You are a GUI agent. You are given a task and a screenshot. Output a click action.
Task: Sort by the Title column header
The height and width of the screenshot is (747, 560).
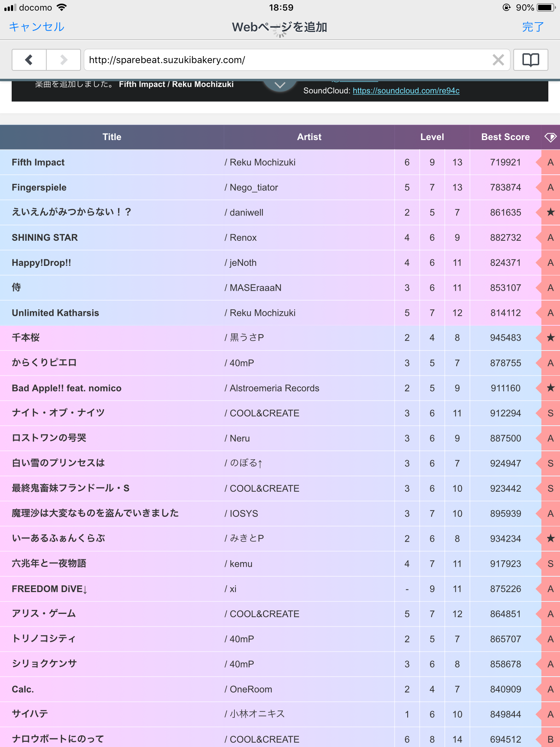[112, 137]
